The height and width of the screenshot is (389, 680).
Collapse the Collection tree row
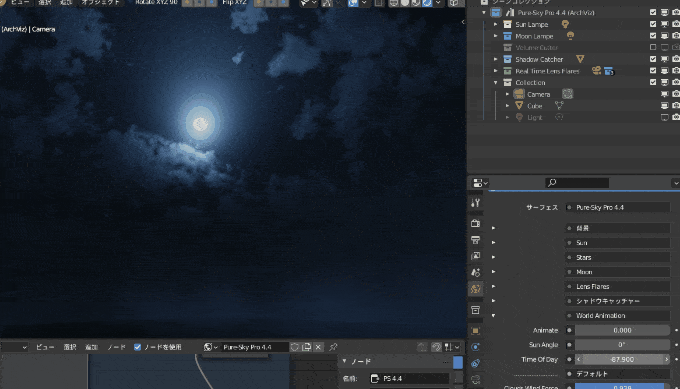tap(496, 82)
